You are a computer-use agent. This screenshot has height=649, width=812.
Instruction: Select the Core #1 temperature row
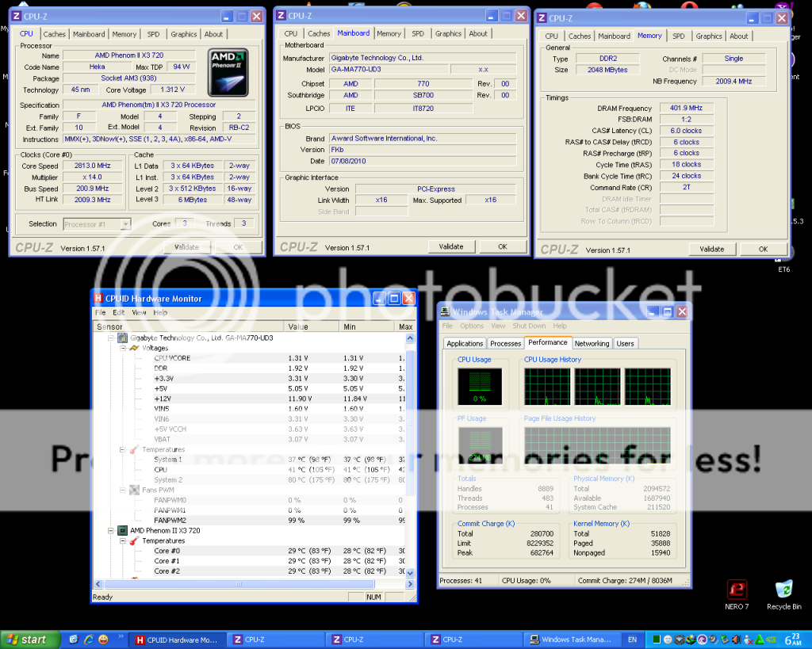click(x=250, y=561)
